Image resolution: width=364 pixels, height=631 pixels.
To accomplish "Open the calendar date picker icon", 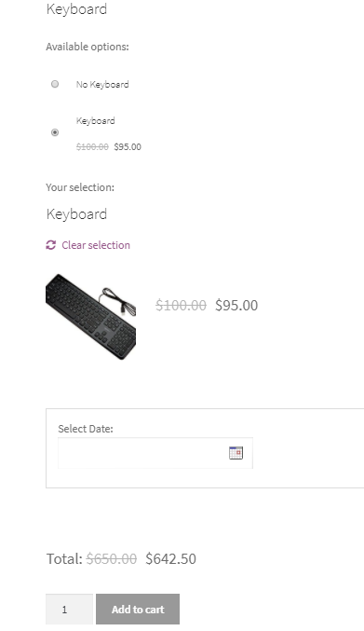I will pyautogui.click(x=236, y=453).
